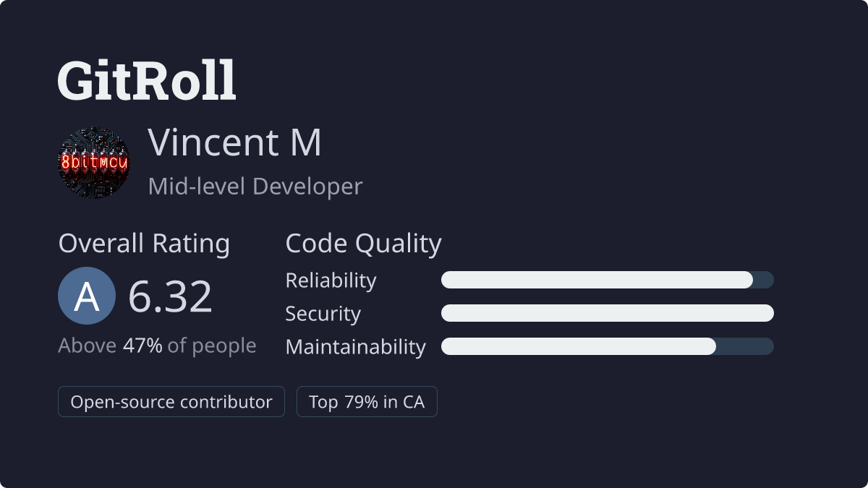Click the filled part of Reliability bar
868x488 pixels.
597,280
